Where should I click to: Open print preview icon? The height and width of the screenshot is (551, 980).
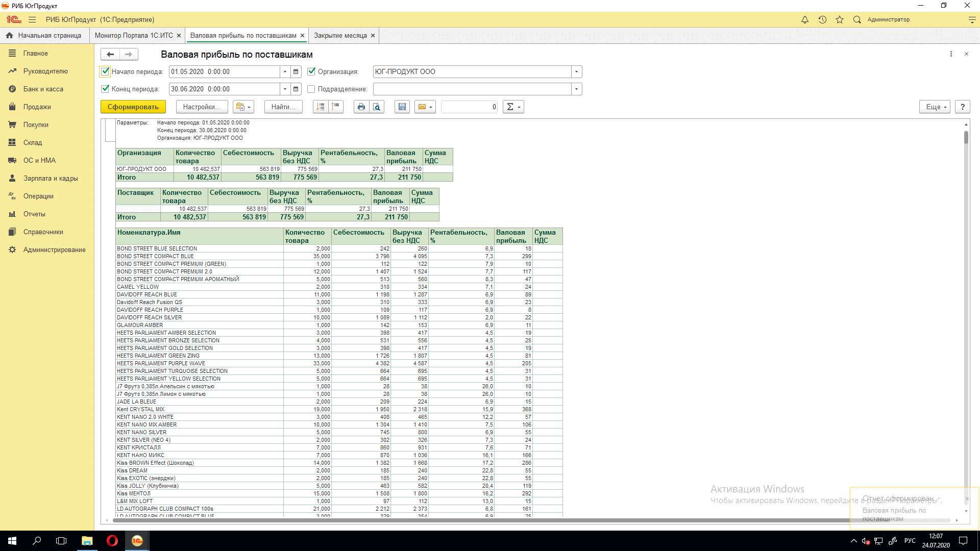point(377,107)
